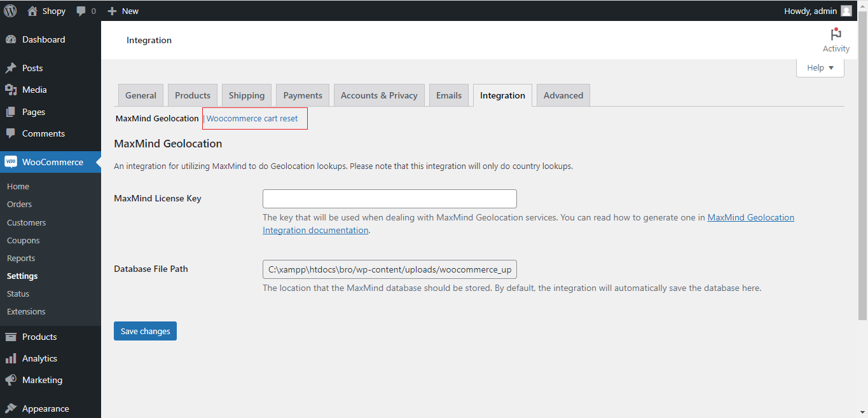Click the Shopy site name
Screen dimensions: 868x418
pos(54,11)
